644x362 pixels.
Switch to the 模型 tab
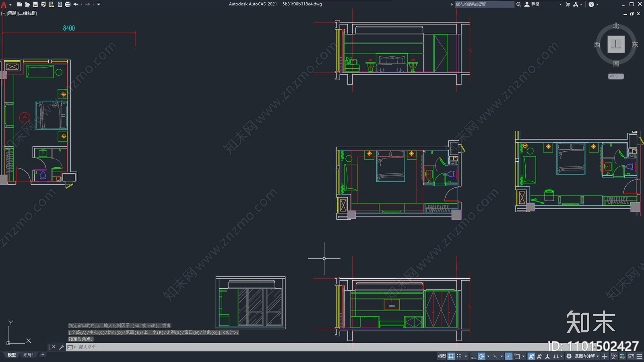[x=12, y=355]
